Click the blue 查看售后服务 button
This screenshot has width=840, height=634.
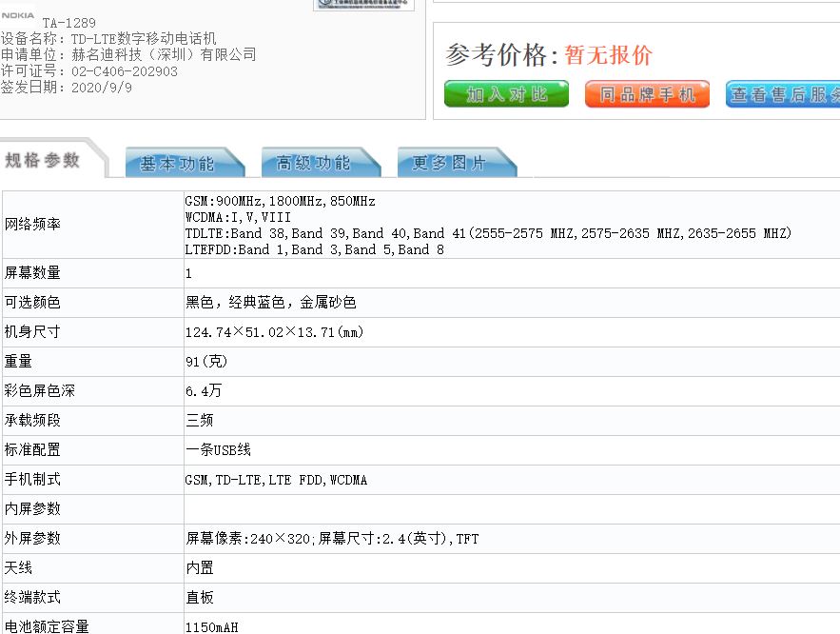click(783, 94)
